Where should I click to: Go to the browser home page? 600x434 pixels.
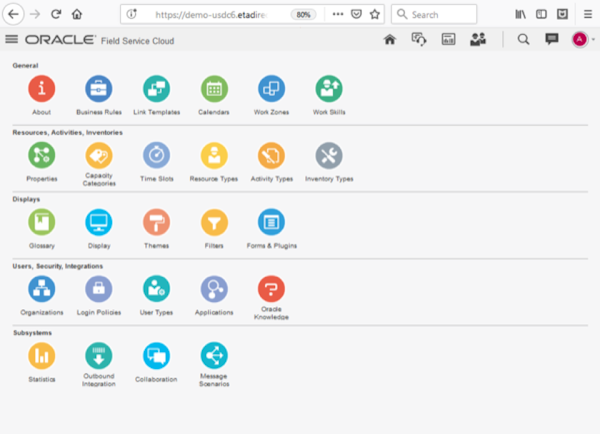(x=77, y=15)
